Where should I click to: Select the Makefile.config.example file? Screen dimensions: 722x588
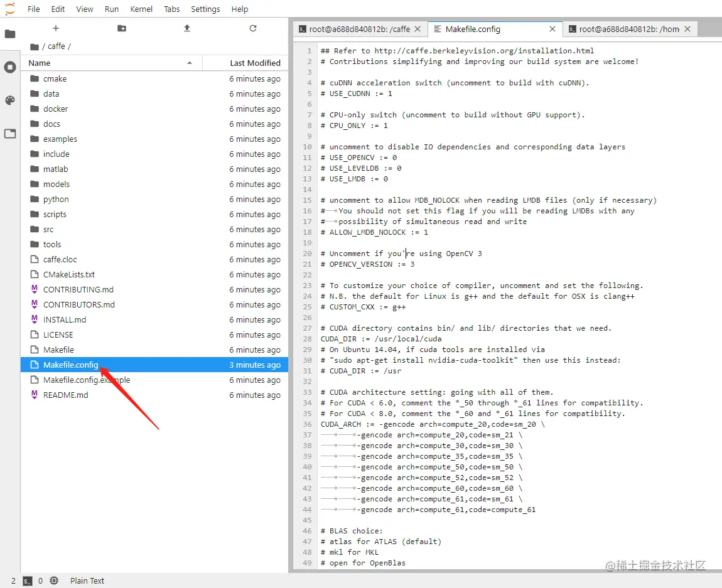pyautogui.click(x=154, y=380)
